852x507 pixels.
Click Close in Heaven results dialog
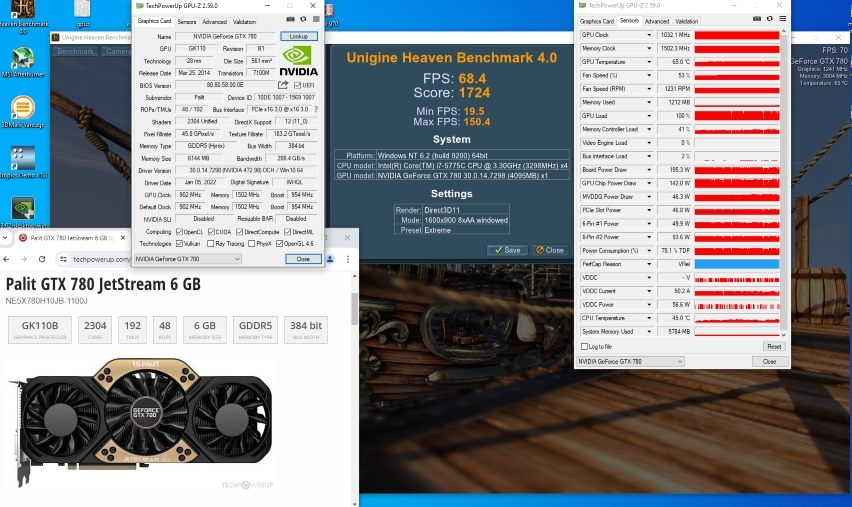pos(550,250)
